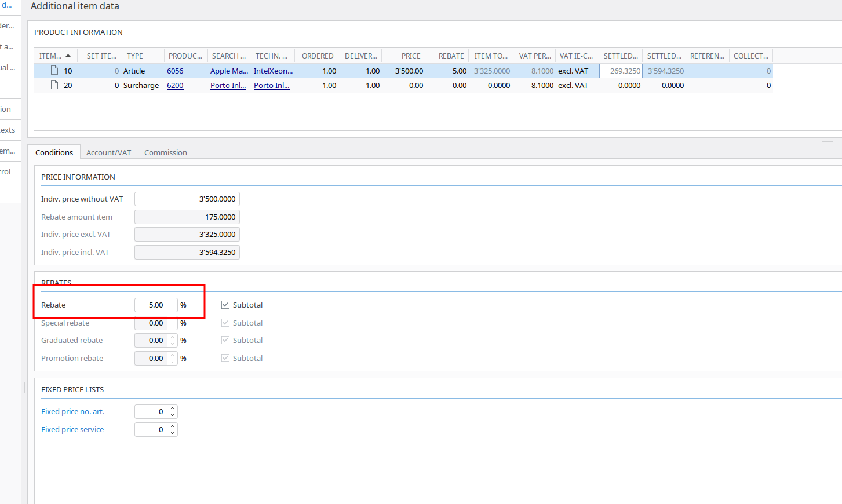The image size is (842, 504).
Task: Switch to the Account/VAT tab
Action: 108,152
